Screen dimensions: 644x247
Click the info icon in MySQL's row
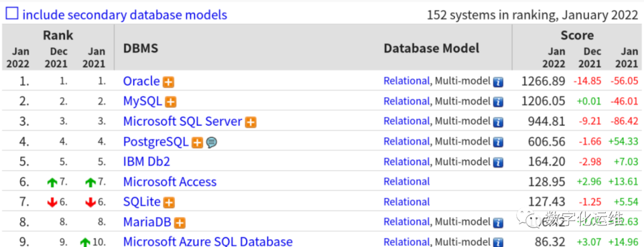pos(498,102)
